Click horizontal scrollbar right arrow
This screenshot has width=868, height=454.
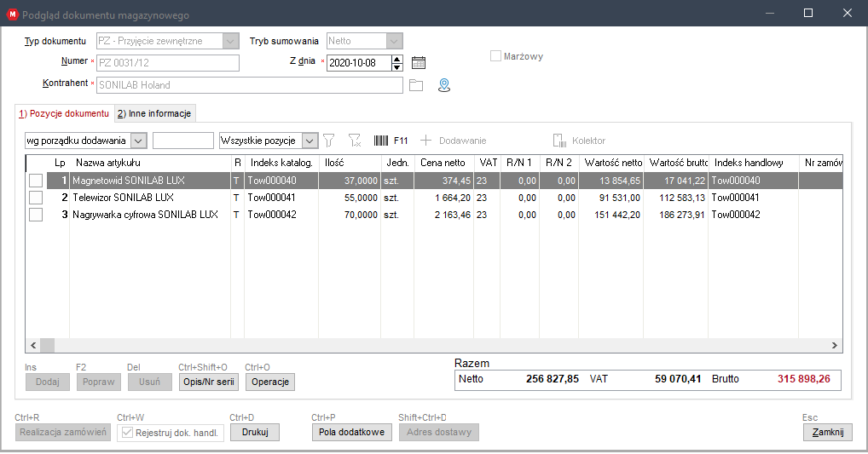pyautogui.click(x=835, y=345)
